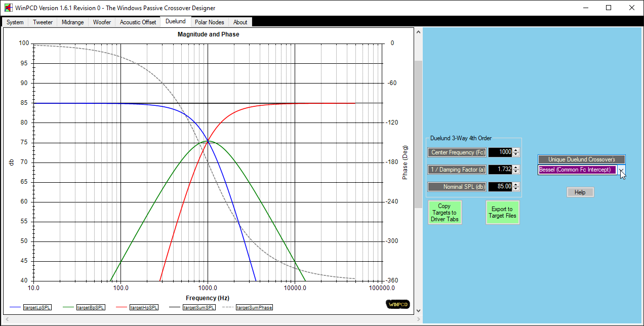Decrease Damping Factor with down spinner
Screen dimensions: 644x326
click(516, 172)
